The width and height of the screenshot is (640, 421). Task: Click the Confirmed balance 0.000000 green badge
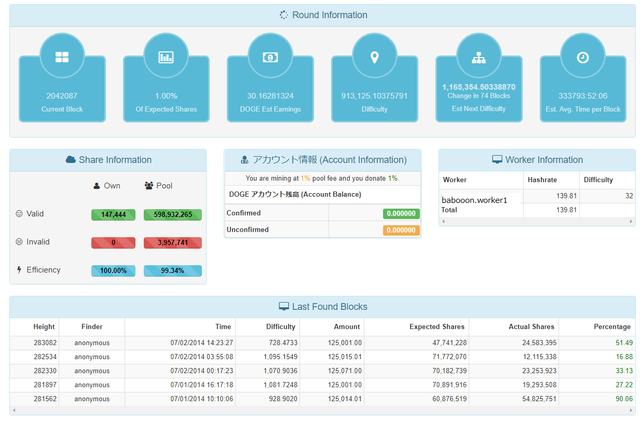pos(401,214)
